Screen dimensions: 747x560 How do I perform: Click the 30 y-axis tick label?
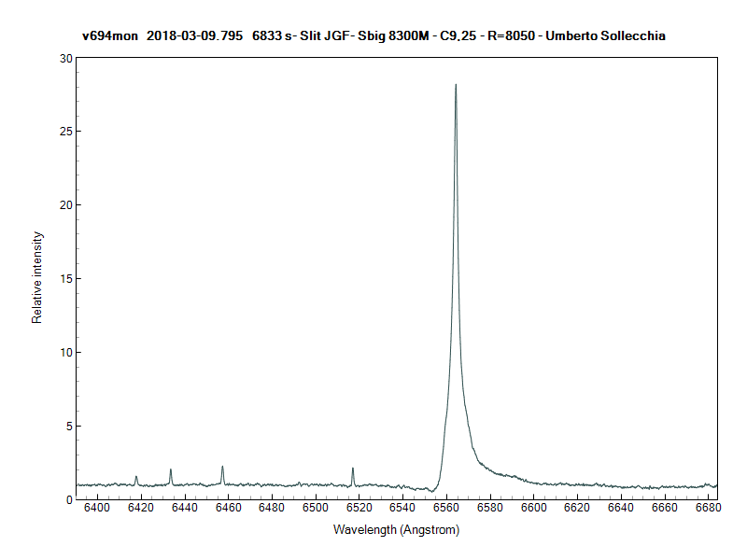[x=64, y=58]
